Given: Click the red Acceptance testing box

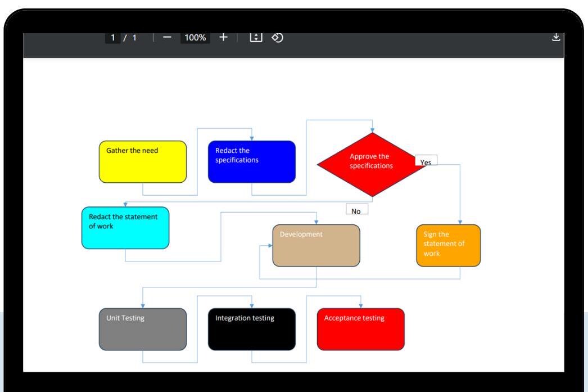Looking at the screenshot, I should pyautogui.click(x=361, y=328).
